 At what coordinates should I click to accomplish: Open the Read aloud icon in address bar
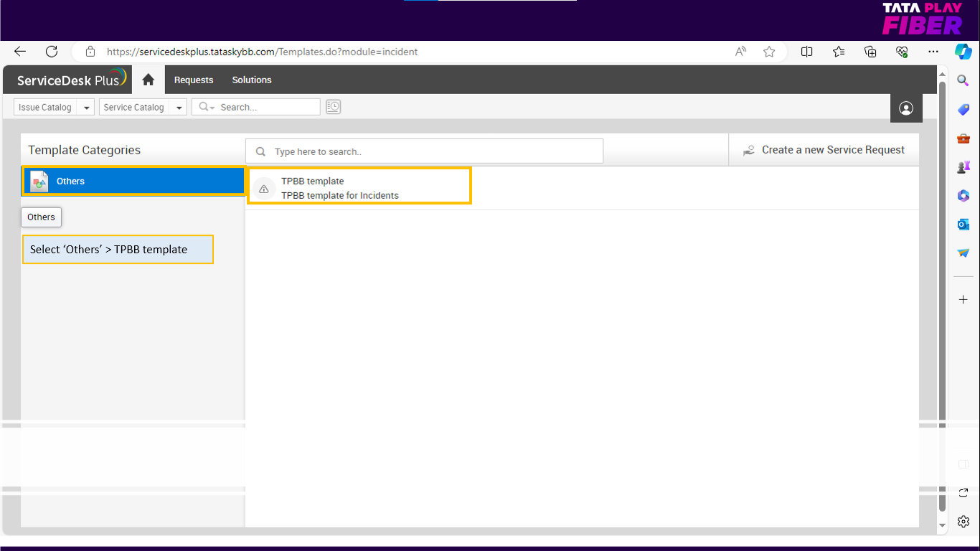click(x=741, y=52)
